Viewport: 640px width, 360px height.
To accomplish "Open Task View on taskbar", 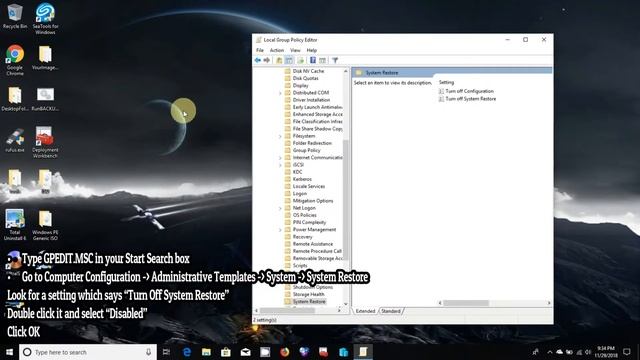I will click(x=166, y=352).
